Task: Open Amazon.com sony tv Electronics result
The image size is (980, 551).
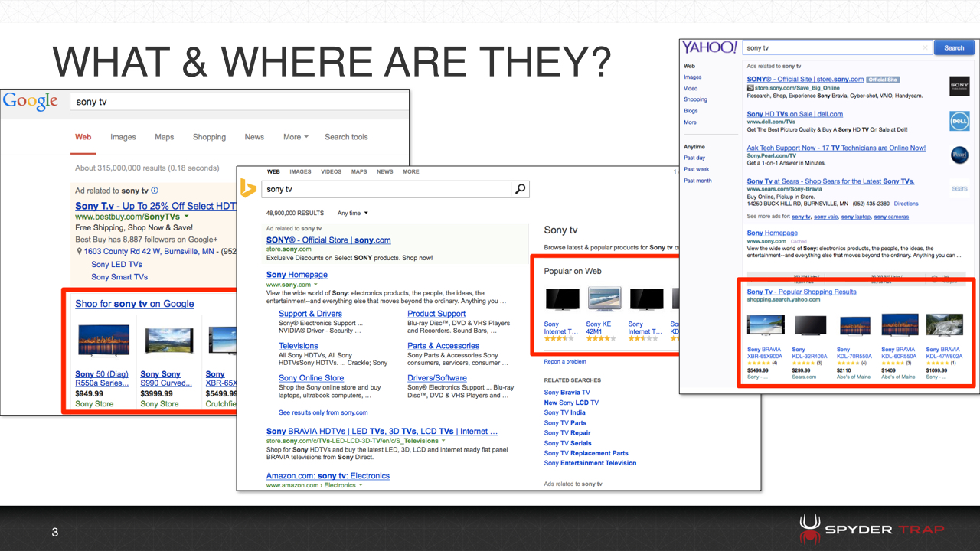Action: click(328, 476)
